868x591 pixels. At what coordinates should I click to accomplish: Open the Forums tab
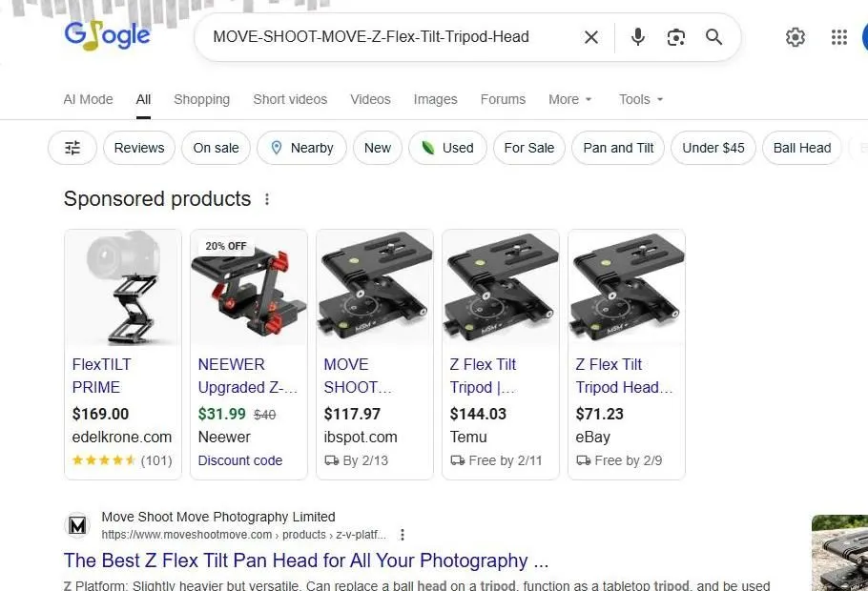coord(503,99)
